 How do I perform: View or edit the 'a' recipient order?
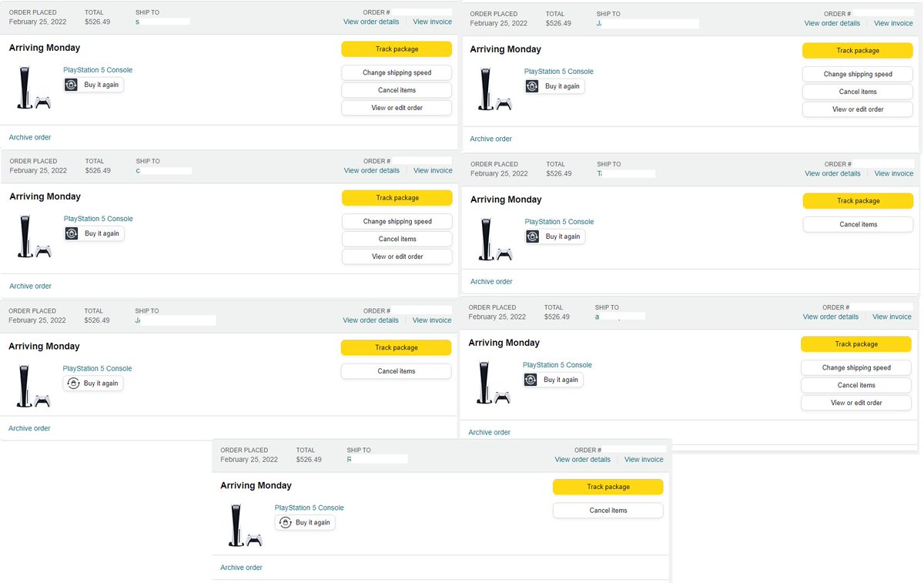856,403
